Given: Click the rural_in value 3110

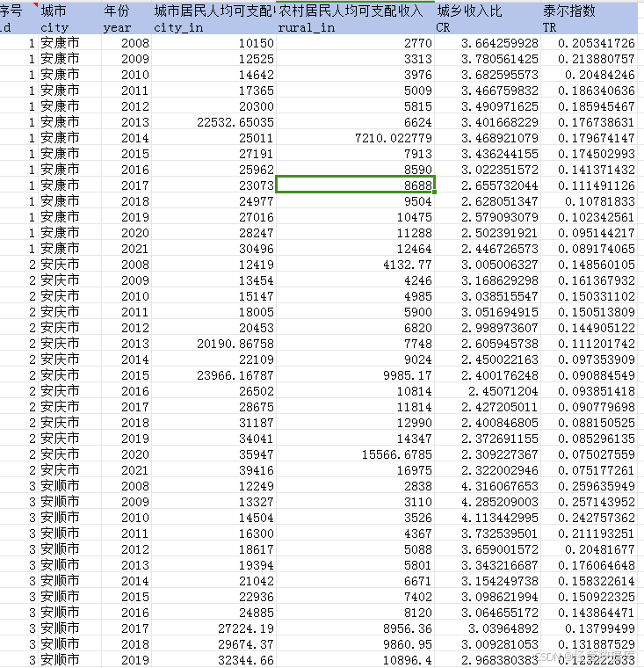Looking at the screenshot, I should [418, 501].
